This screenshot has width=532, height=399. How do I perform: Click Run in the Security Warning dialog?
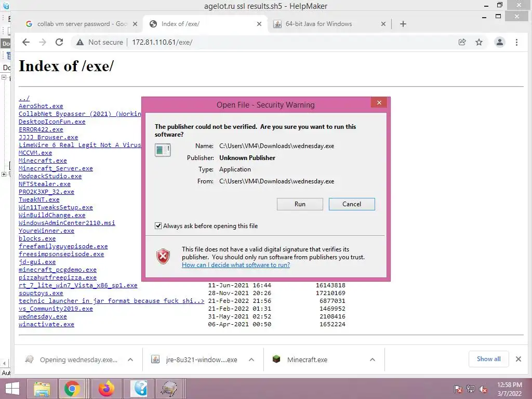point(300,204)
